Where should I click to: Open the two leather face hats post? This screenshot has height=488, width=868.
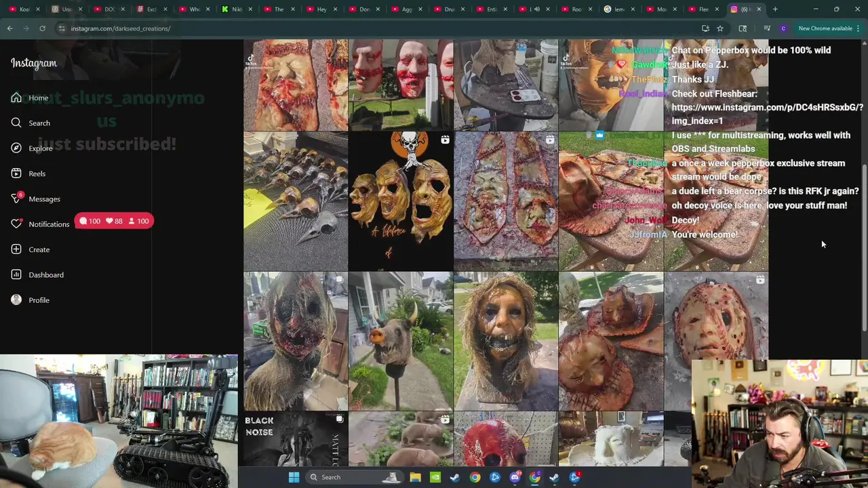(x=611, y=342)
